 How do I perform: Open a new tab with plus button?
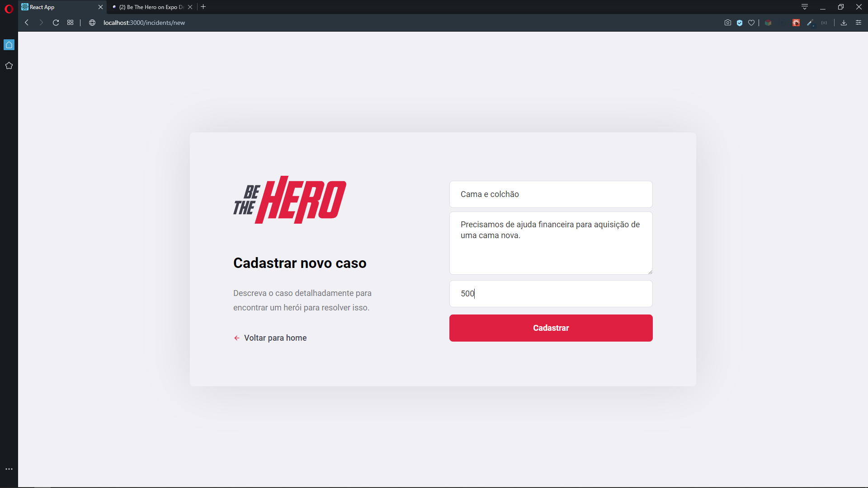(x=203, y=7)
